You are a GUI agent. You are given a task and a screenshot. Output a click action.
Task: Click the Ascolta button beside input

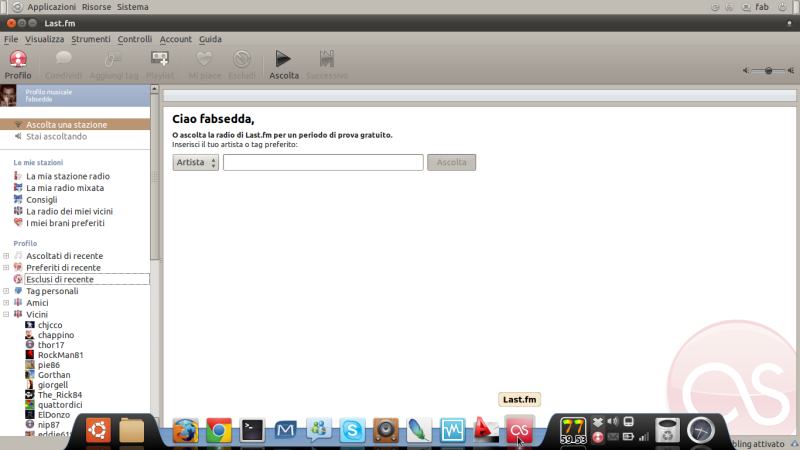(x=452, y=162)
